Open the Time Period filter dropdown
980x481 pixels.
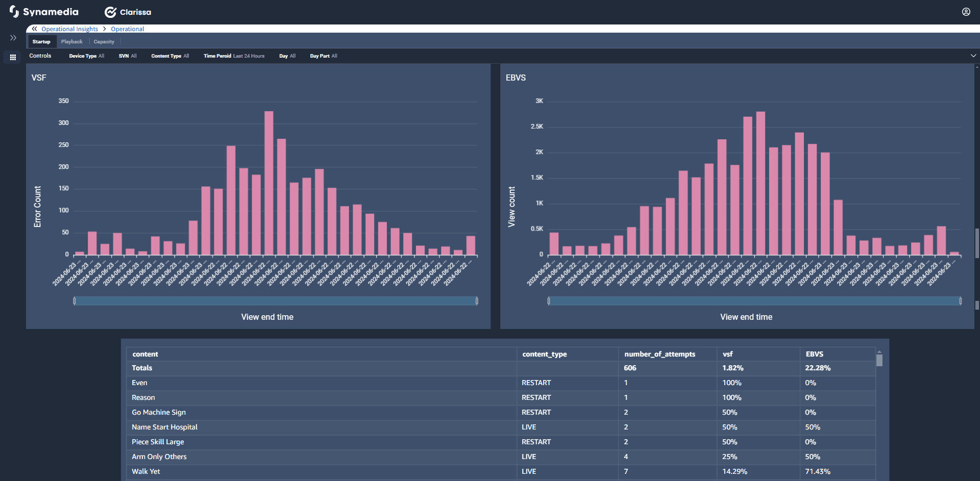point(234,56)
